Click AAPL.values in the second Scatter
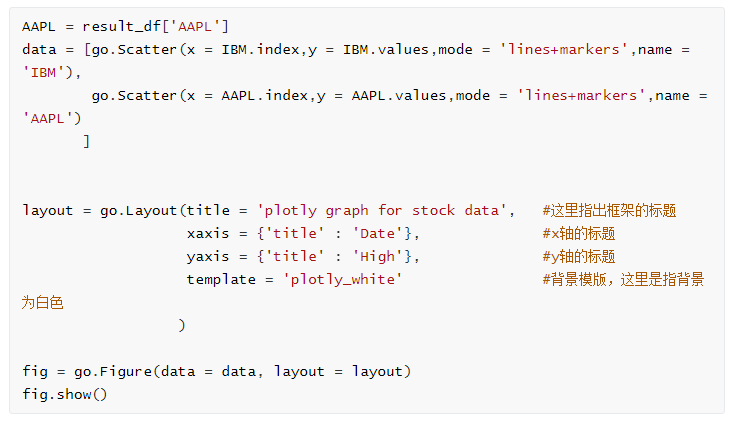Image resolution: width=729 pixels, height=423 pixels. click(399, 95)
